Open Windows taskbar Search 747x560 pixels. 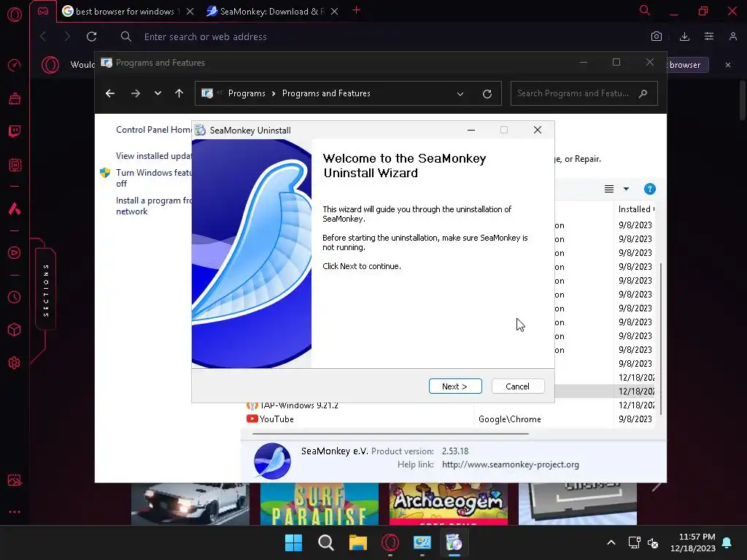(326, 542)
